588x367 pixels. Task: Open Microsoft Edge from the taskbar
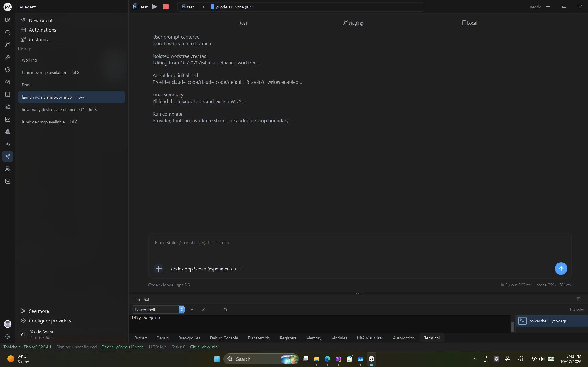tap(327, 359)
